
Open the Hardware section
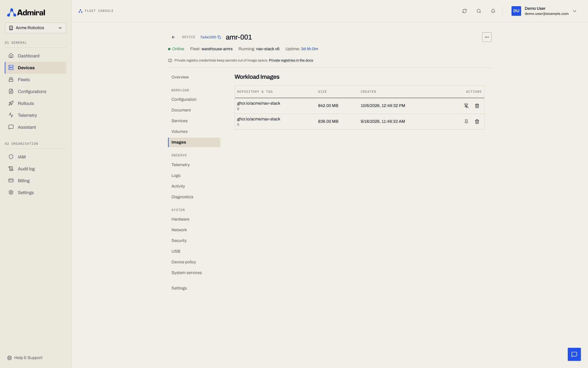(194, 219)
